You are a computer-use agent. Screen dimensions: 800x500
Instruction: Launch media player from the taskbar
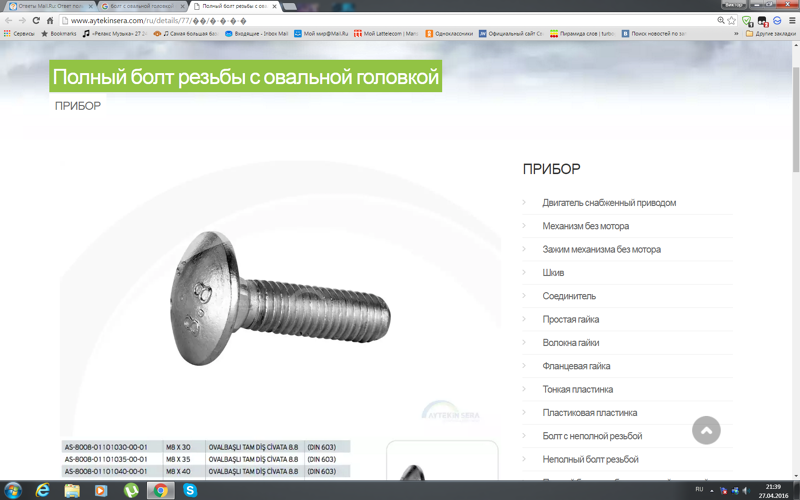(x=101, y=490)
